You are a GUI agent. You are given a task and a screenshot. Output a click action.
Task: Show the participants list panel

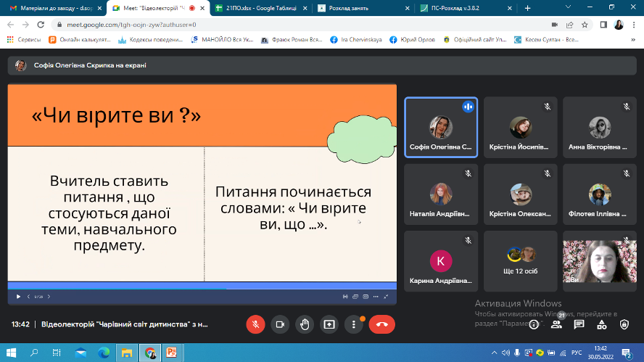[x=557, y=324]
